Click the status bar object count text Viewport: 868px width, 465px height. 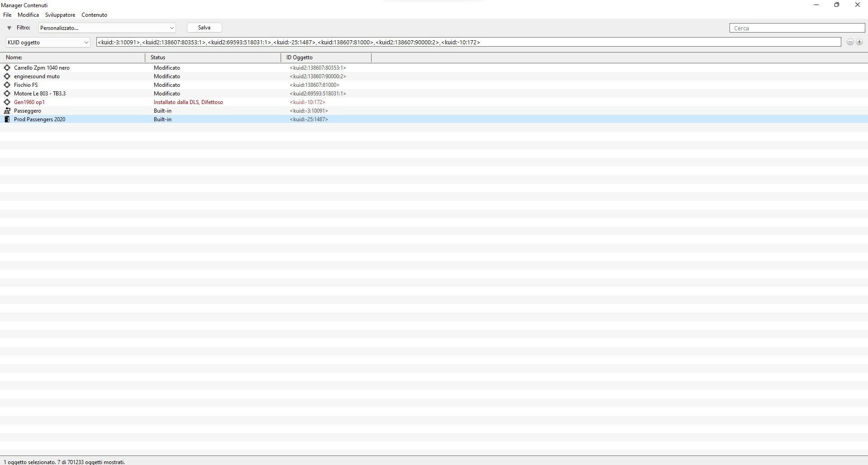coord(64,462)
